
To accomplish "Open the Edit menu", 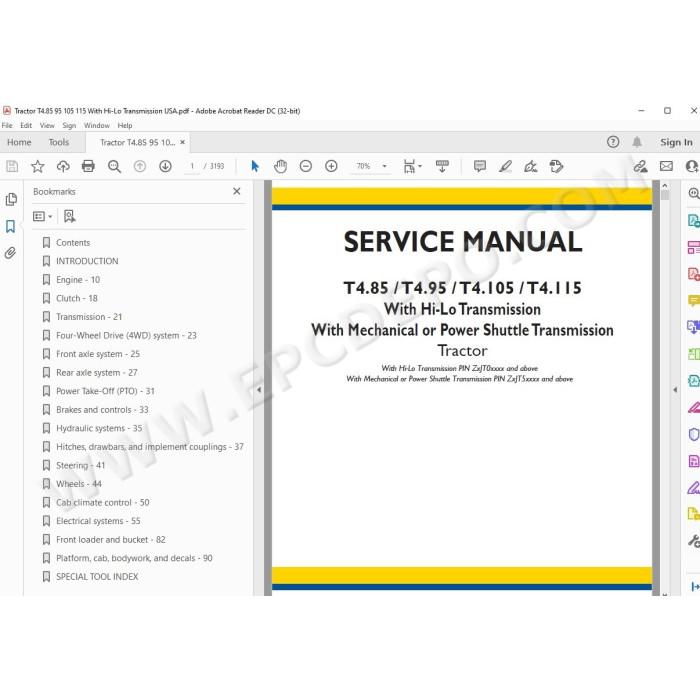I will tap(26, 125).
